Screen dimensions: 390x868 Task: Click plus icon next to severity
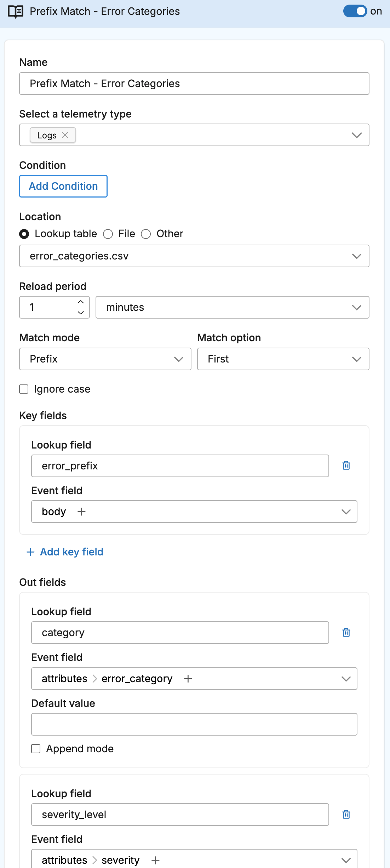click(155, 860)
